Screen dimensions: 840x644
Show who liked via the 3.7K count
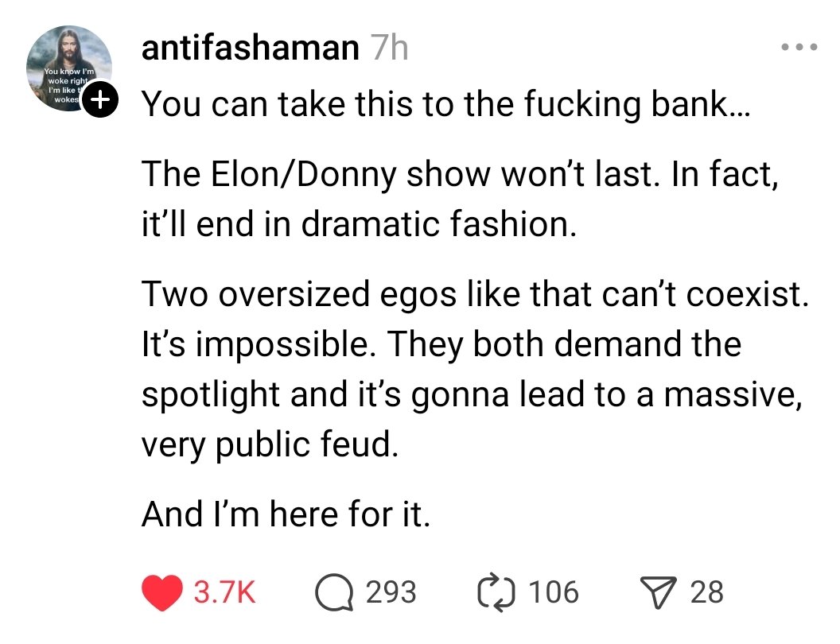(x=225, y=592)
